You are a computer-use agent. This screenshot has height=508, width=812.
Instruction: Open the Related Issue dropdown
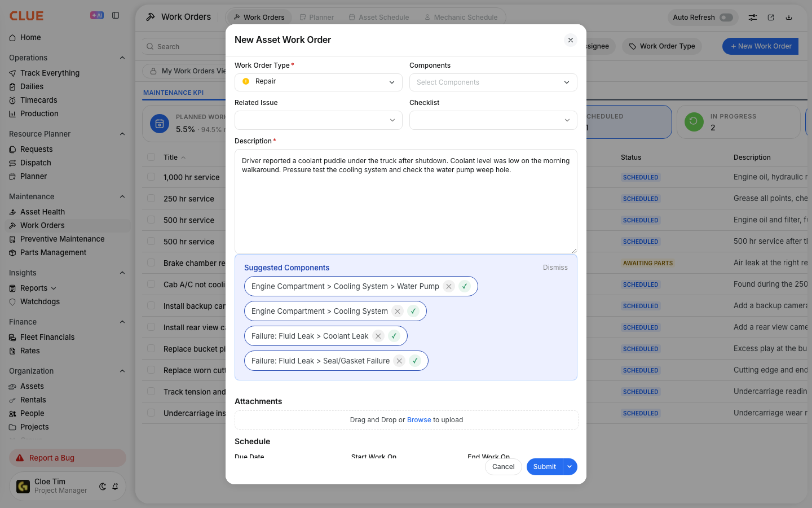pos(319,120)
